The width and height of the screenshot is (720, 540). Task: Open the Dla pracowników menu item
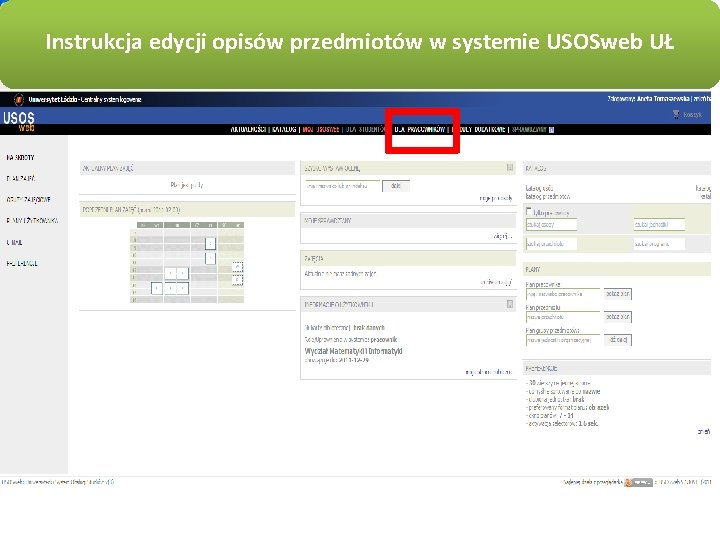[420, 129]
